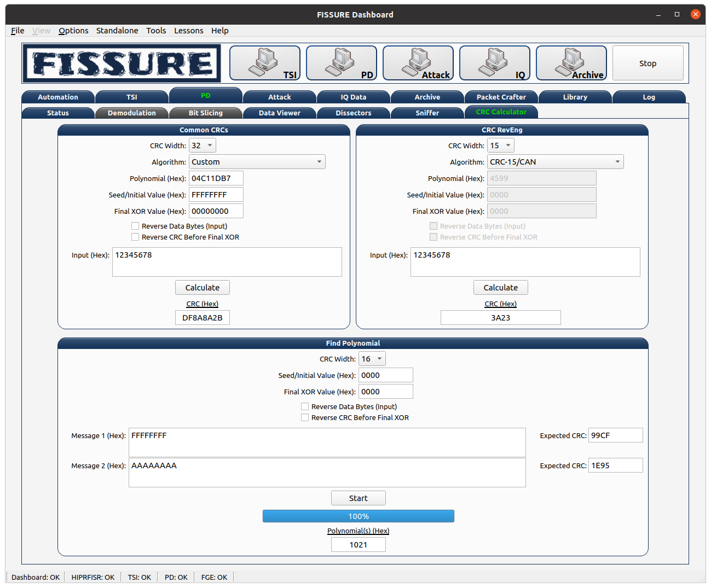The width and height of the screenshot is (711, 588).
Task: Switch to the Automation tab
Action: click(58, 97)
